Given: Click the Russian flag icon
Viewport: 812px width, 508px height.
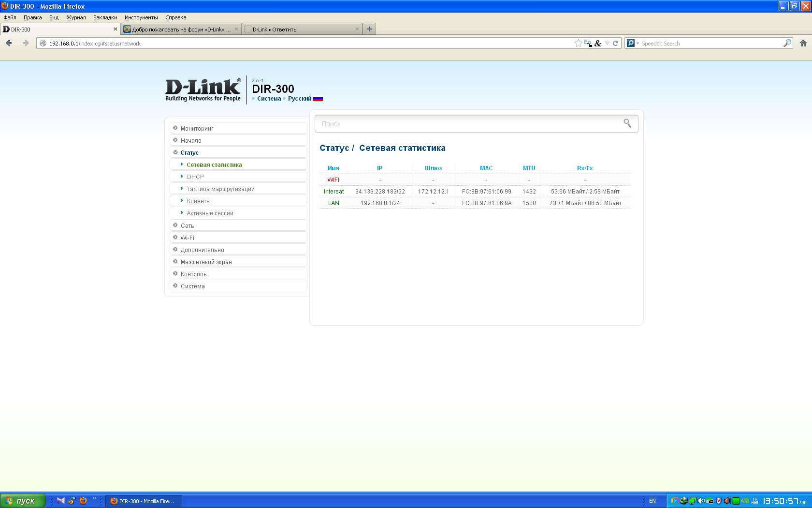Looking at the screenshot, I should pos(318,99).
